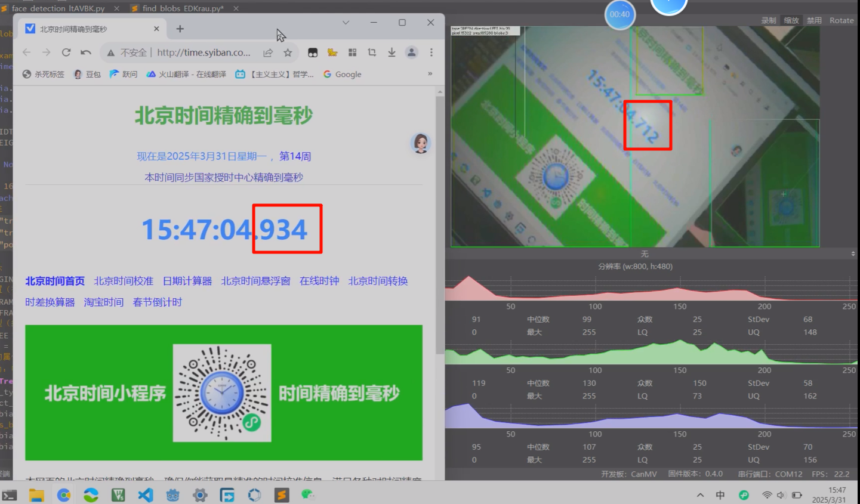
Task: Toggle 缩放 (zoom) in frame buffer header
Action: [x=791, y=20]
